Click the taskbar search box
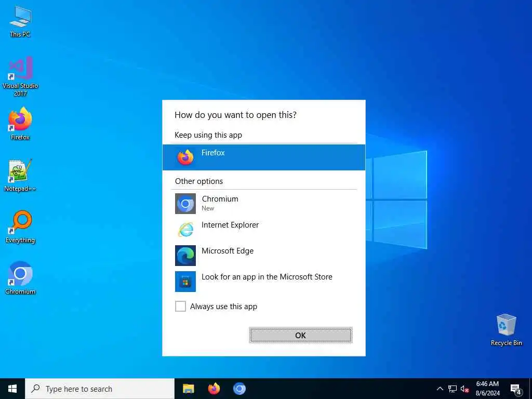This screenshot has width=532, height=399. (x=100, y=389)
